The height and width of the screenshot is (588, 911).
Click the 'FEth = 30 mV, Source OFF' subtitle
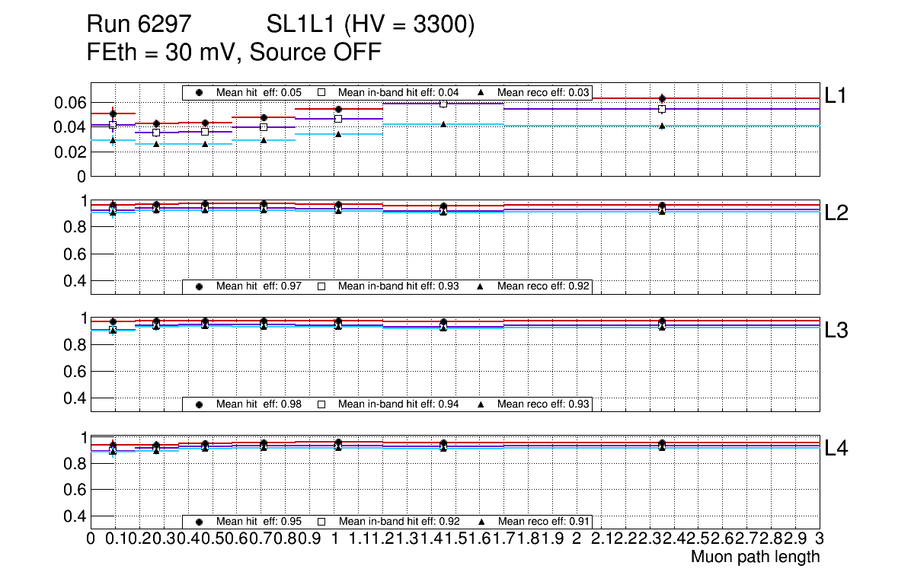click(x=234, y=53)
